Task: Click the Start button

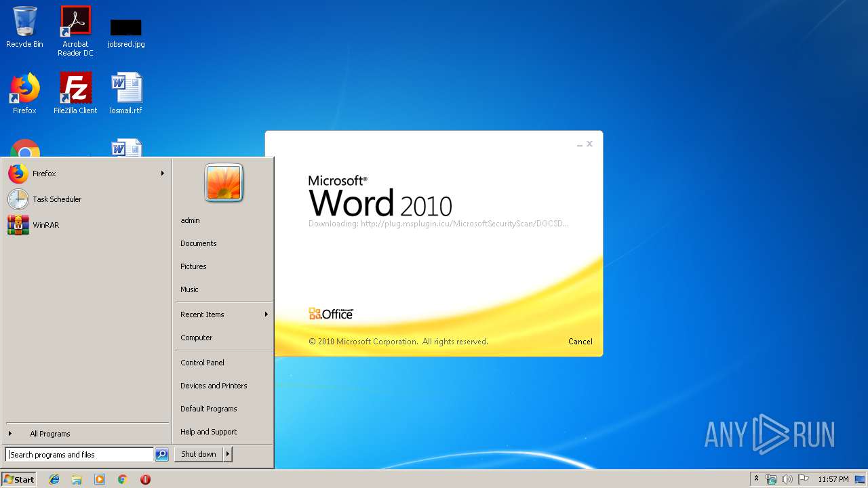Action: coord(19,479)
